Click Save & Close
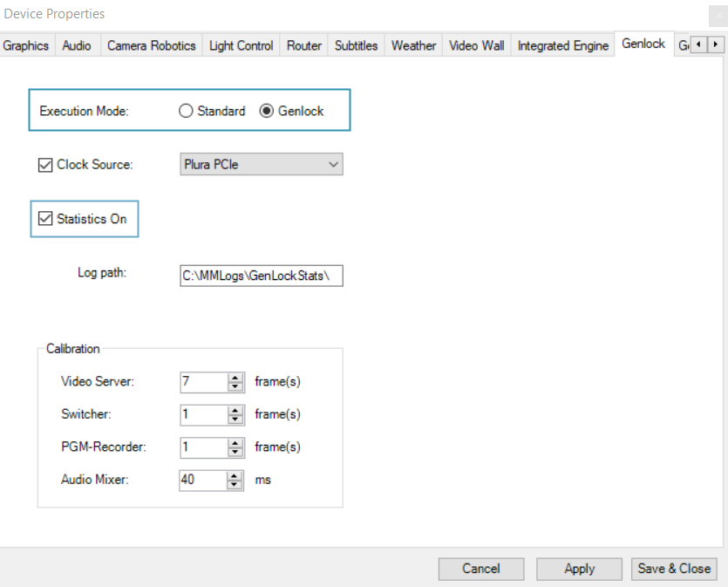 point(674,569)
